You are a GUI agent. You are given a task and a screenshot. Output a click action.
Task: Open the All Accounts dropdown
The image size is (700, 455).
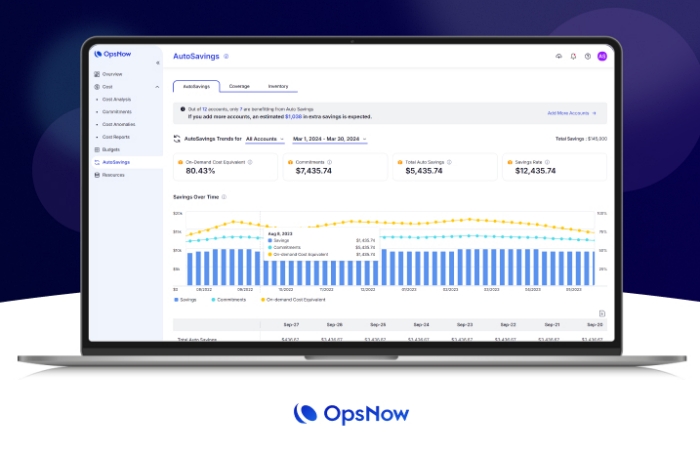(x=265, y=139)
